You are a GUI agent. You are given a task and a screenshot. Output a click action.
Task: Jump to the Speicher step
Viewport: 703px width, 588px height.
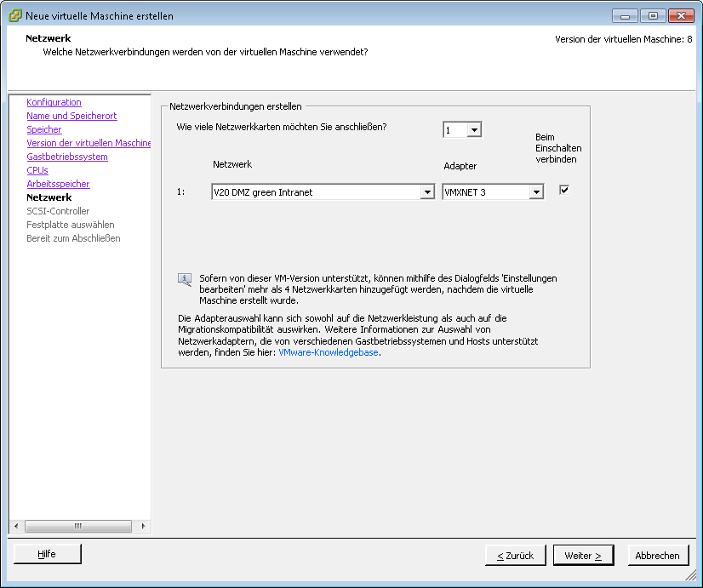[44, 129]
